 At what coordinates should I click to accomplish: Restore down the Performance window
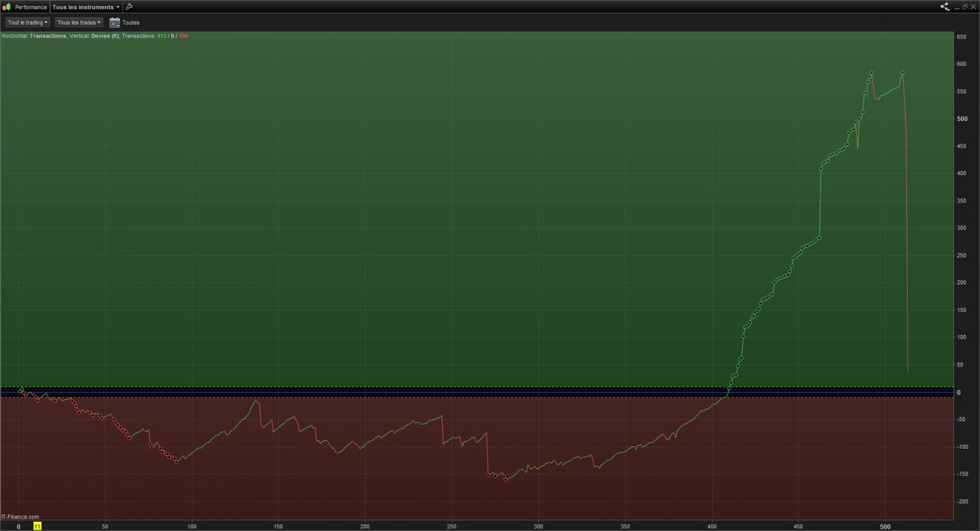[x=965, y=7]
